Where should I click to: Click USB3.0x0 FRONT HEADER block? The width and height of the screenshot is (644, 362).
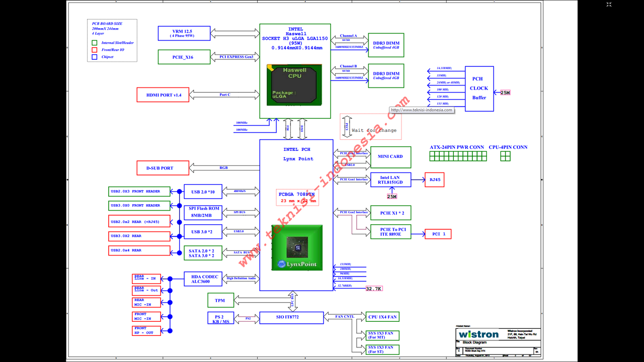(x=139, y=205)
